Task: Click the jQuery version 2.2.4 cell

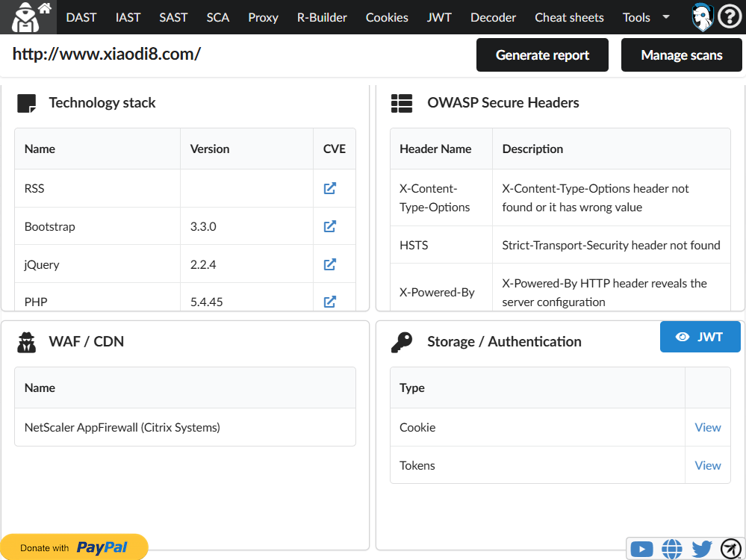Action: [x=246, y=264]
